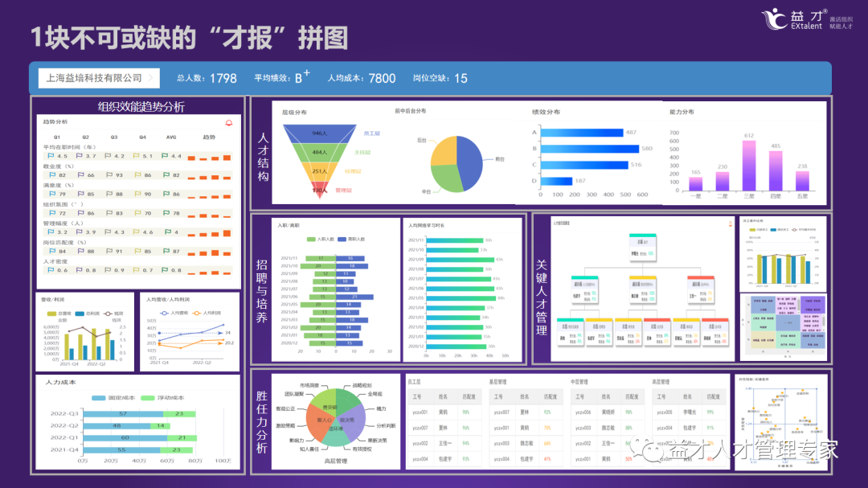Click the 484人 green funnel segment

319,152
